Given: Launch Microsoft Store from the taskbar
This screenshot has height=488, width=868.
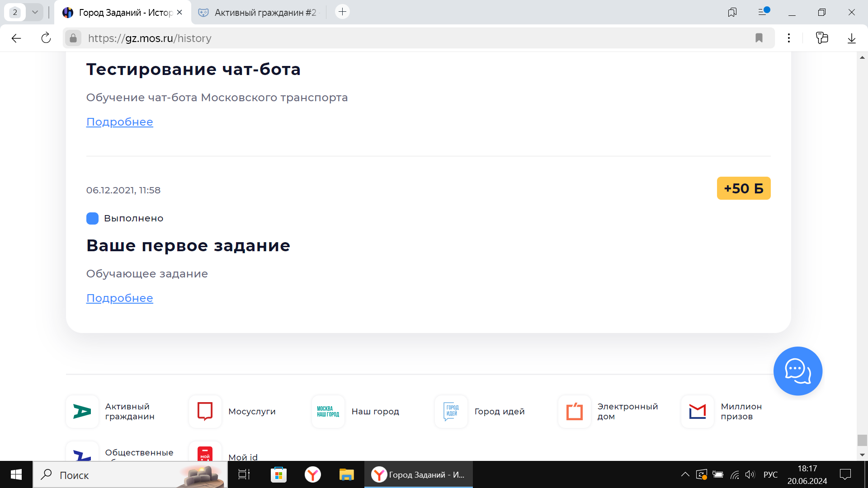Looking at the screenshot, I should tap(278, 474).
